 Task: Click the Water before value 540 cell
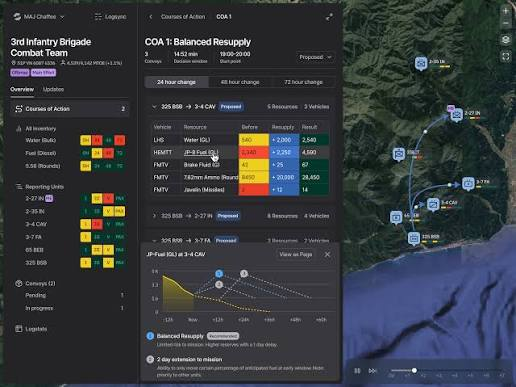coord(254,140)
